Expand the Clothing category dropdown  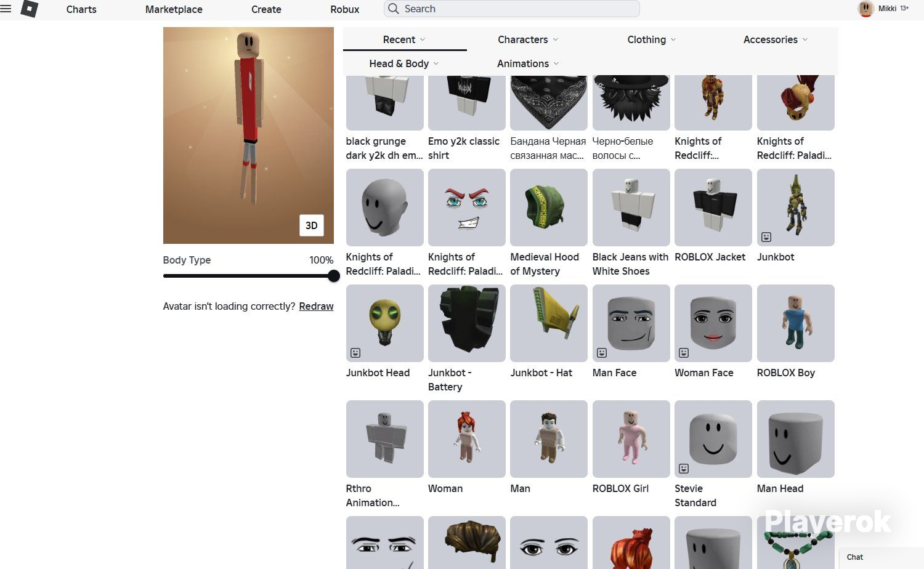(652, 39)
